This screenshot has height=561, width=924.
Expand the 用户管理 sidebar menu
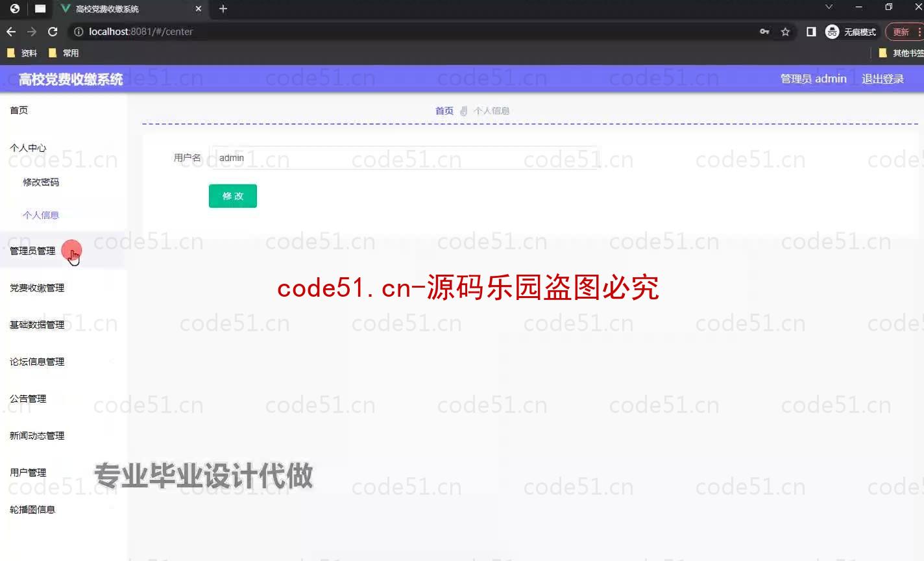coord(63,473)
